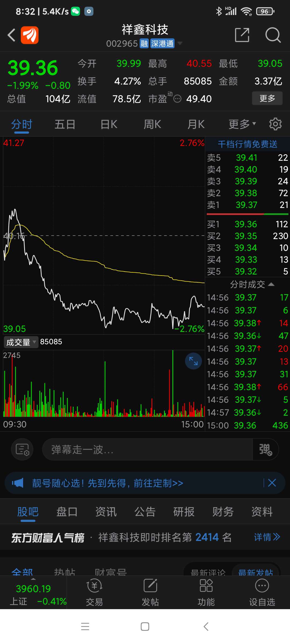Tap the 更多 button in quote details
This screenshot has width=290, height=644.
[x=267, y=98]
